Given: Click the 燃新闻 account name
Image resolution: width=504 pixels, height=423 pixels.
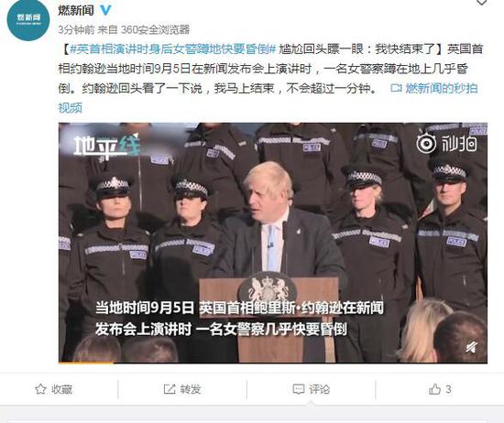Looking at the screenshot, I should pos(76,10).
